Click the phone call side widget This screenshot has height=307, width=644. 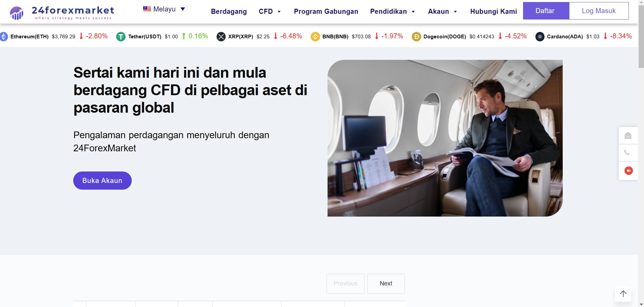628,153
